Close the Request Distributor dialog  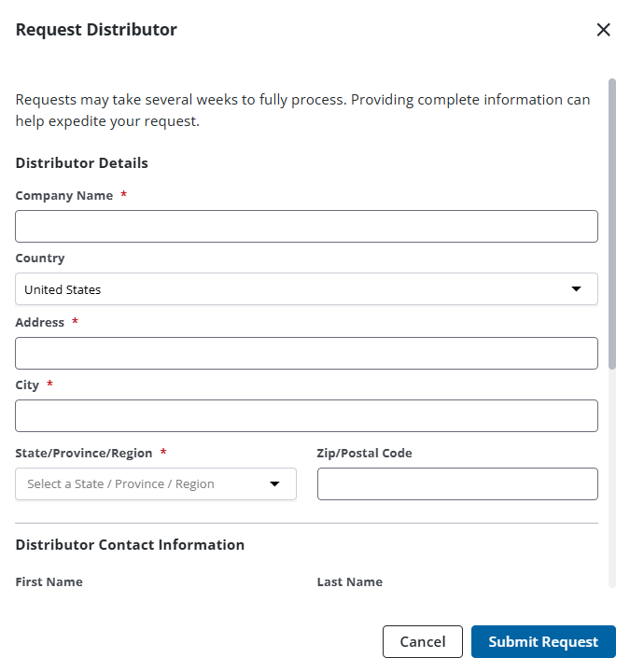pos(604,30)
